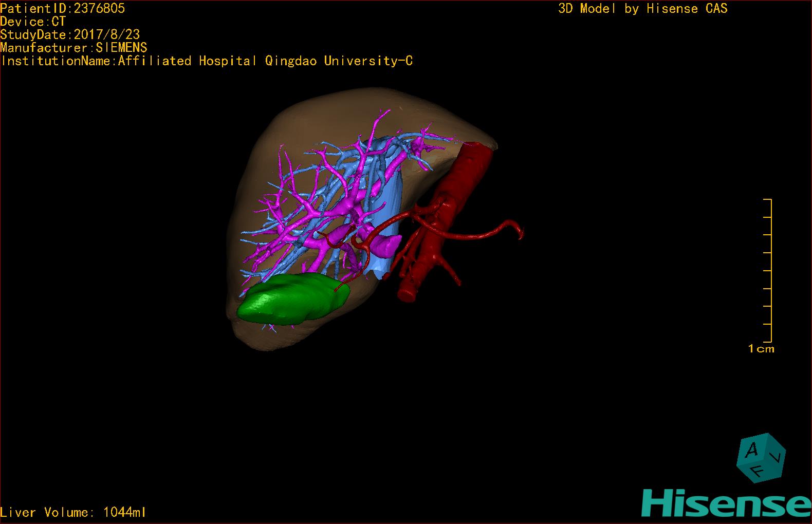The height and width of the screenshot is (524, 812).
Task: Click the Hisense logo
Action: (727, 503)
